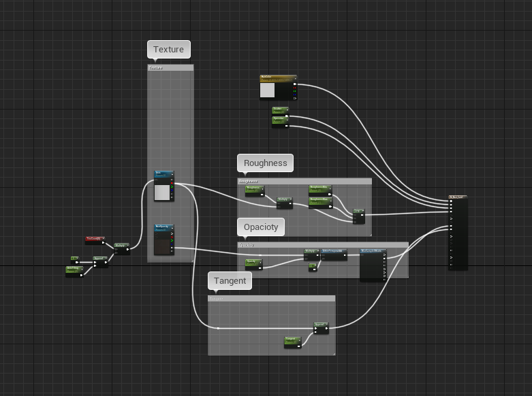Click the dark preview thumbnail in lower texture node

click(x=161, y=246)
